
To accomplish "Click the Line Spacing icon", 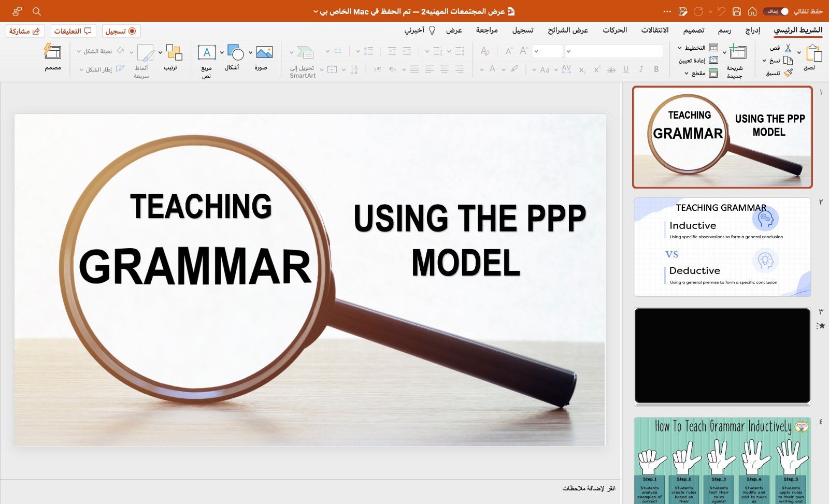I will 368,51.
